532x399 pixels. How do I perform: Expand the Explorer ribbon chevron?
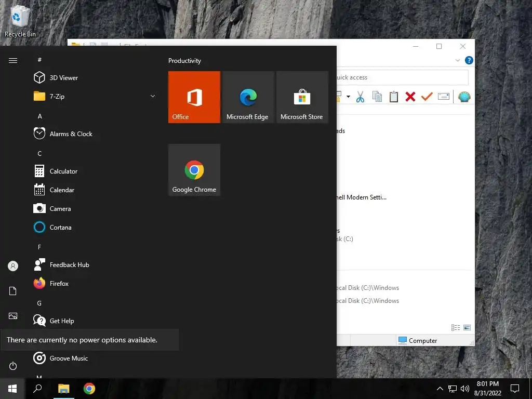tap(457, 60)
